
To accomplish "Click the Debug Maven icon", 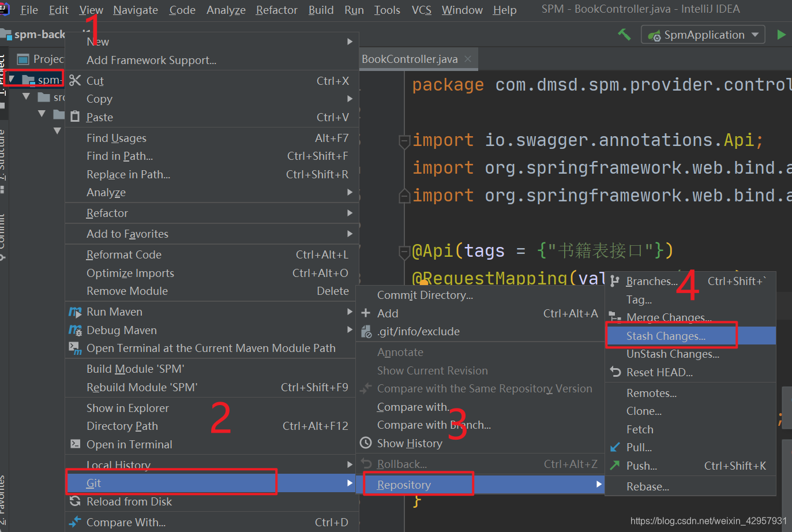I will pos(75,331).
